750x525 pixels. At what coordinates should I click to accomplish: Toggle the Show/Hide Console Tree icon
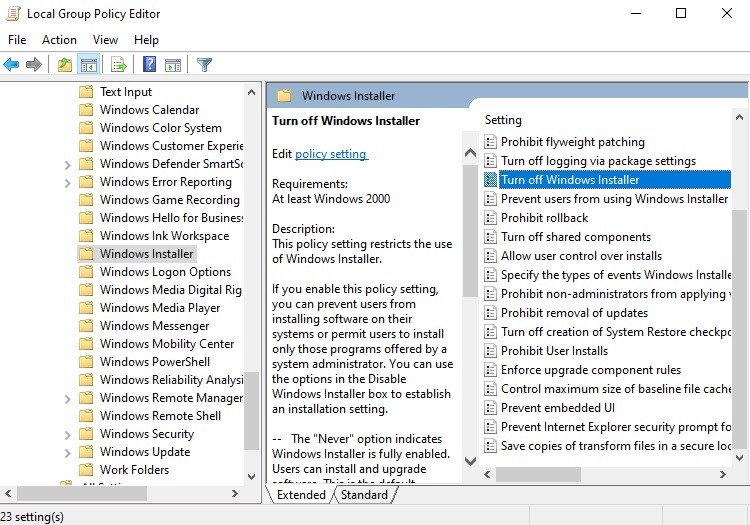(x=89, y=65)
